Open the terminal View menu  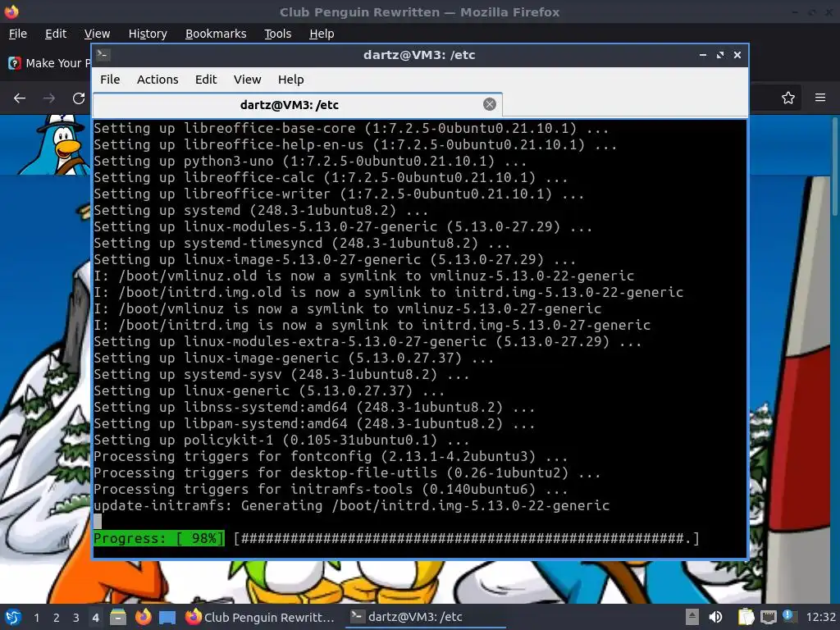[x=247, y=80]
